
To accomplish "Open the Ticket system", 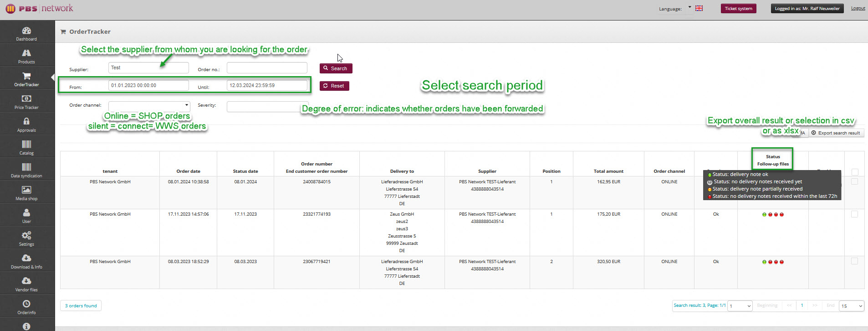I will [x=738, y=8].
